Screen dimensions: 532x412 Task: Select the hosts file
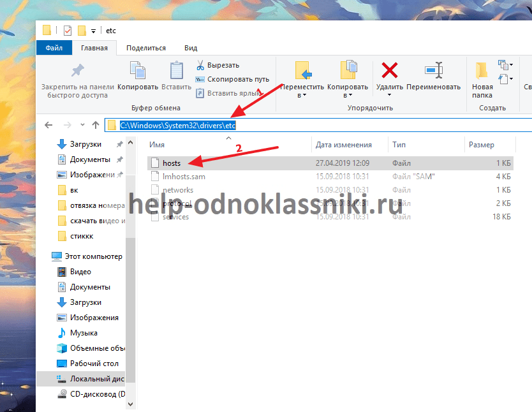tap(330, 163)
